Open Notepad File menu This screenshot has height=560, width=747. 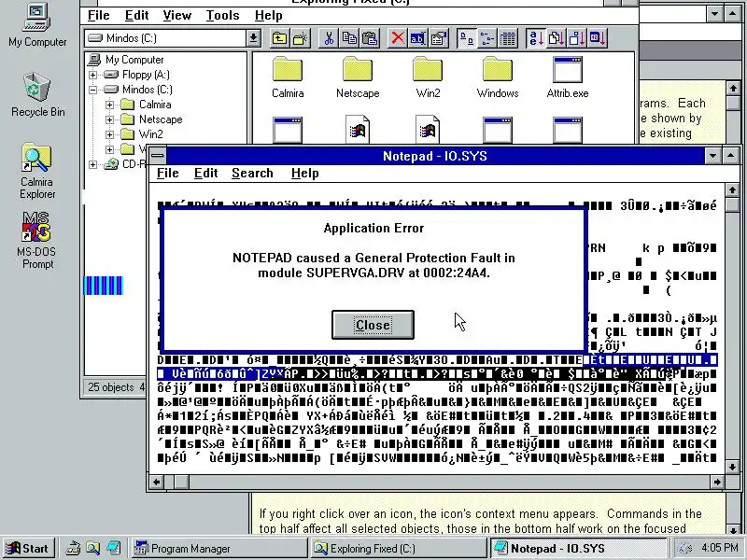coord(168,173)
